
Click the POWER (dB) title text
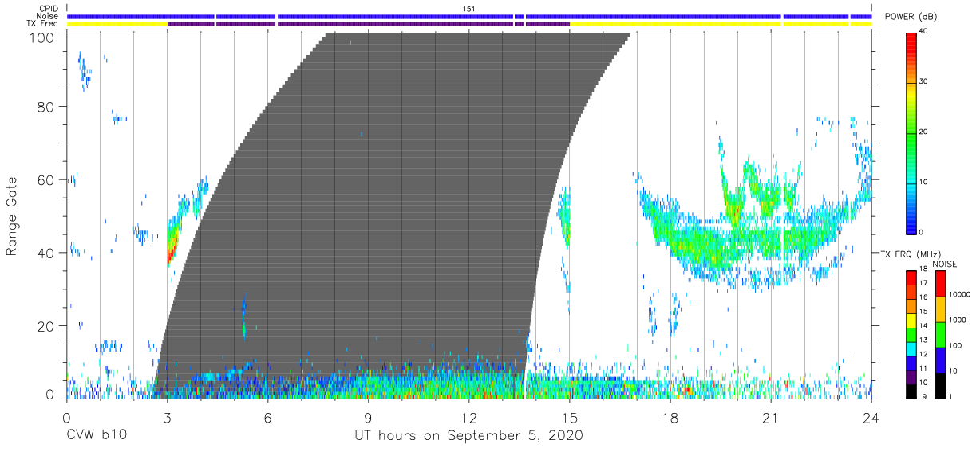910,17
